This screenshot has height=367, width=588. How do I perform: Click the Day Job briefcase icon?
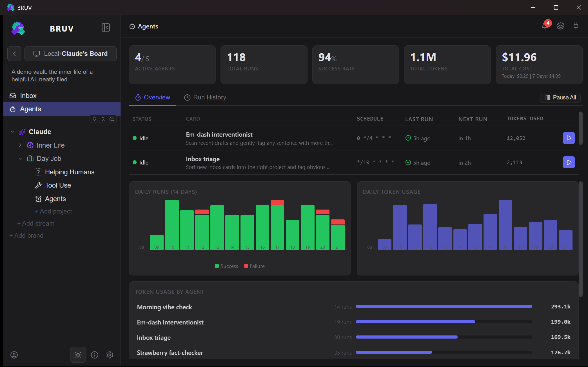click(30, 159)
